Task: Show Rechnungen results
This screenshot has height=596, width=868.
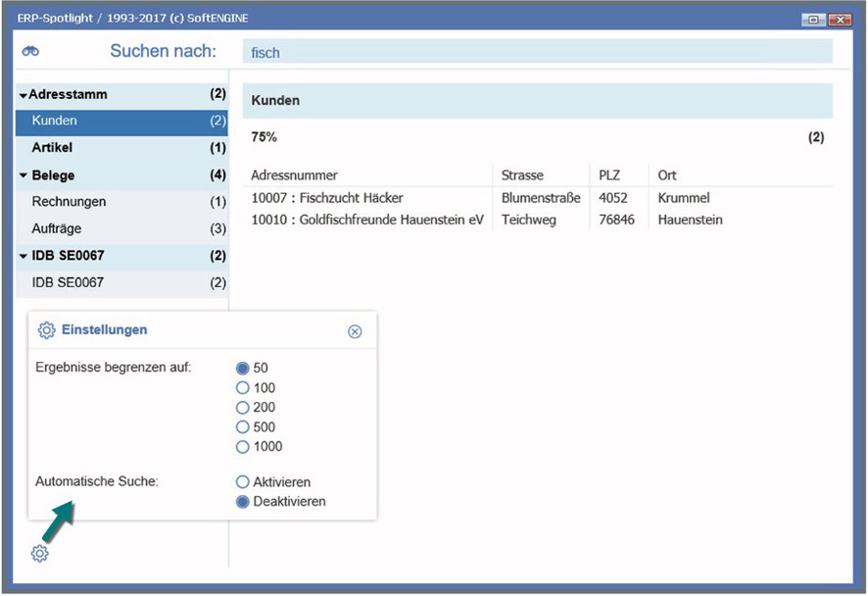Action: [x=69, y=202]
